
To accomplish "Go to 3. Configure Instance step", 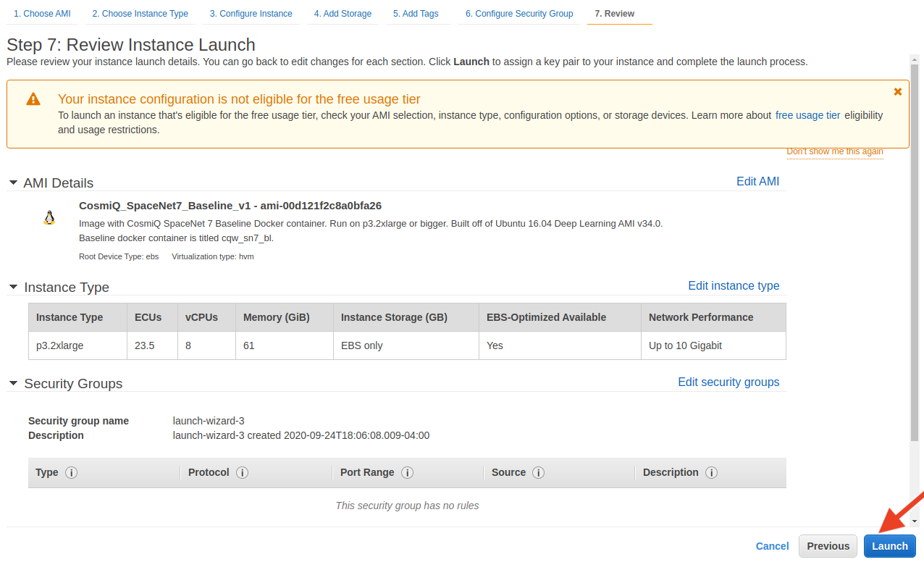I will tap(251, 14).
